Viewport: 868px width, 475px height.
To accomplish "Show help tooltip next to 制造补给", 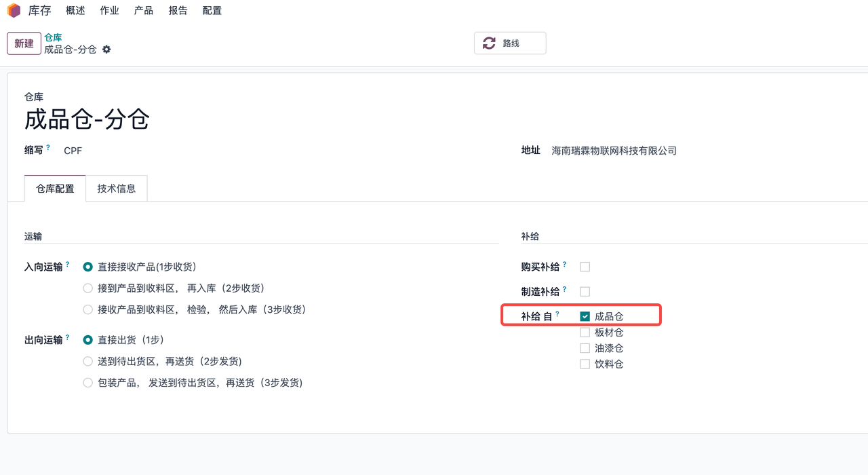I will pos(564,289).
